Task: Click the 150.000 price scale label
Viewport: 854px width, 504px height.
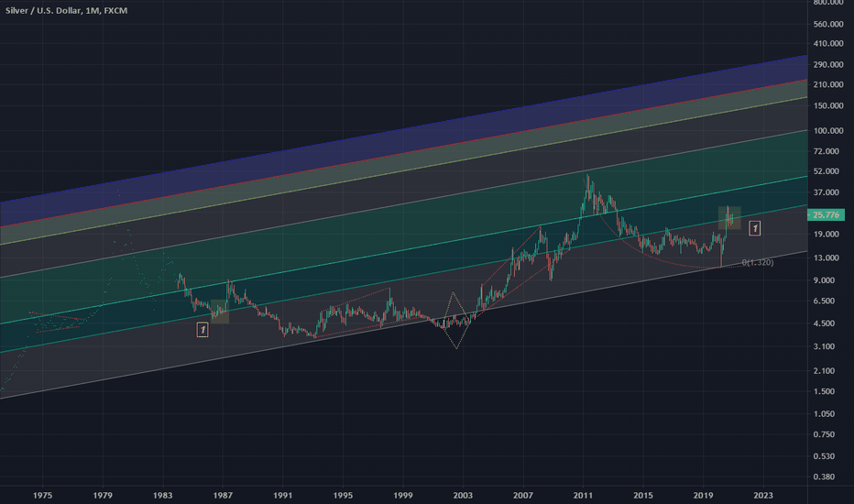Action: point(828,105)
